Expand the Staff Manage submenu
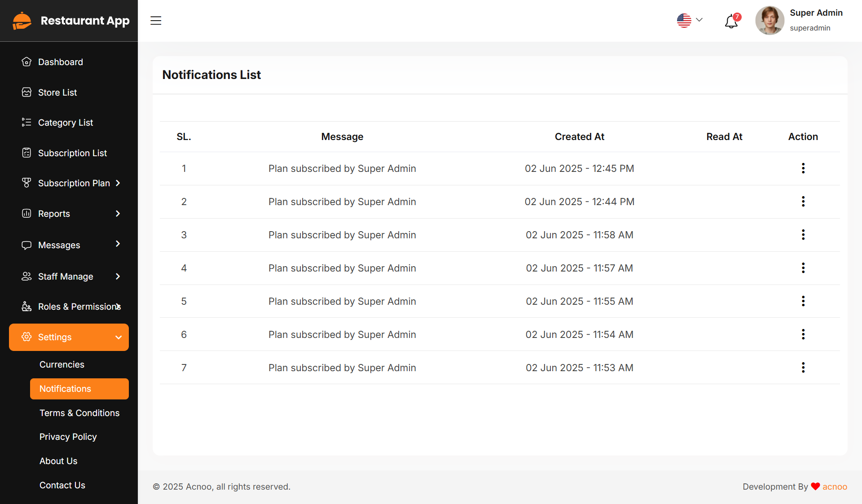Viewport: 862px width, 504px height. (x=118, y=276)
